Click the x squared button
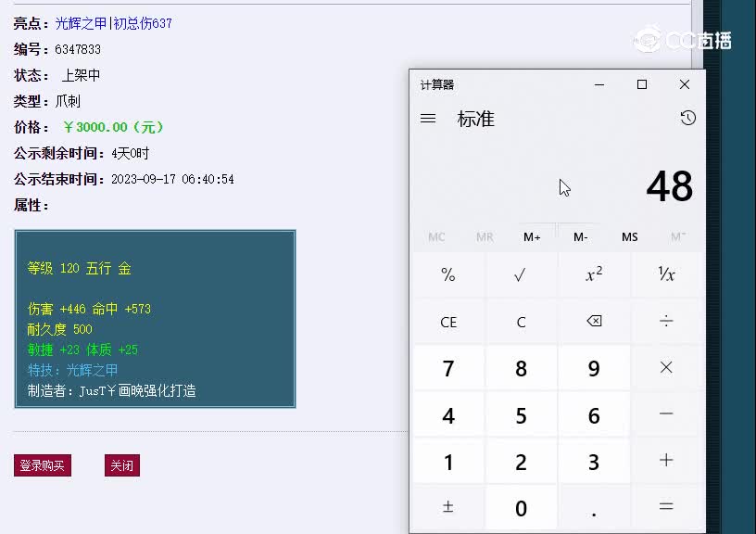The image size is (756, 534). pos(594,274)
